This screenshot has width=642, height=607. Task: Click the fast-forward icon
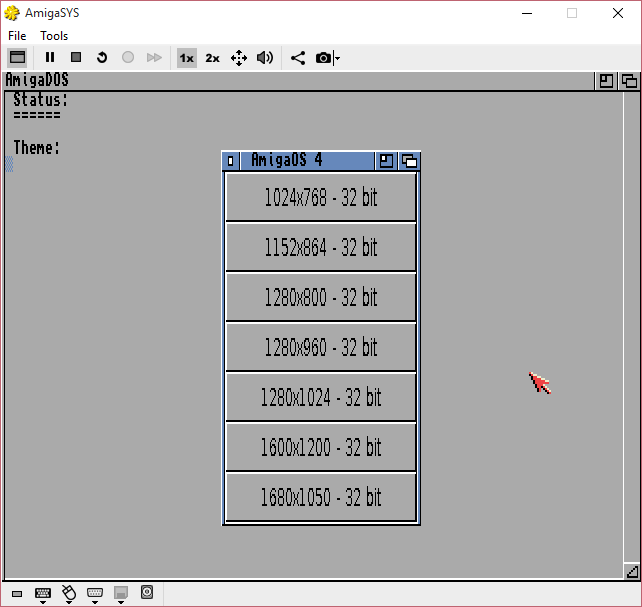pos(154,57)
